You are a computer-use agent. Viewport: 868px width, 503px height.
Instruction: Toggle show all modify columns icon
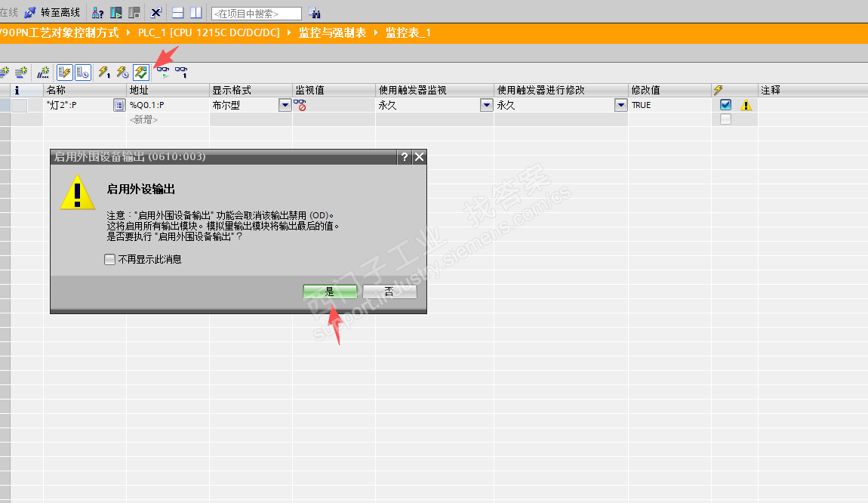click(65, 72)
